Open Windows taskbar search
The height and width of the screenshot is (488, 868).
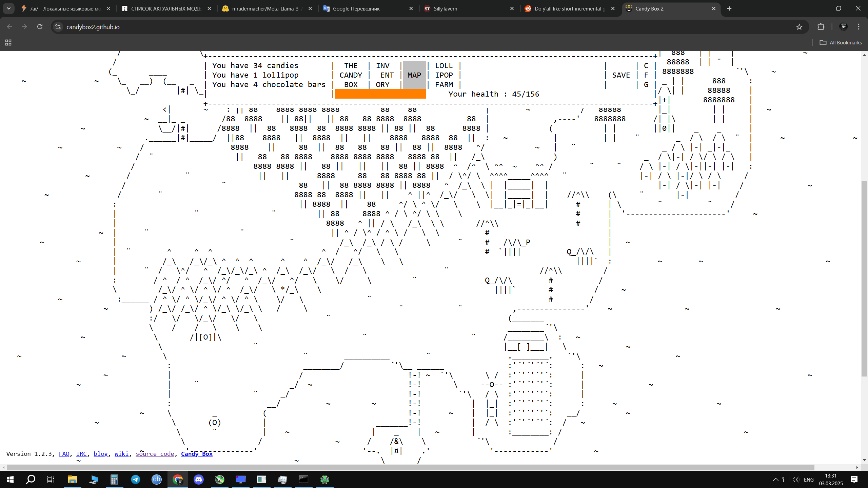(31, 480)
